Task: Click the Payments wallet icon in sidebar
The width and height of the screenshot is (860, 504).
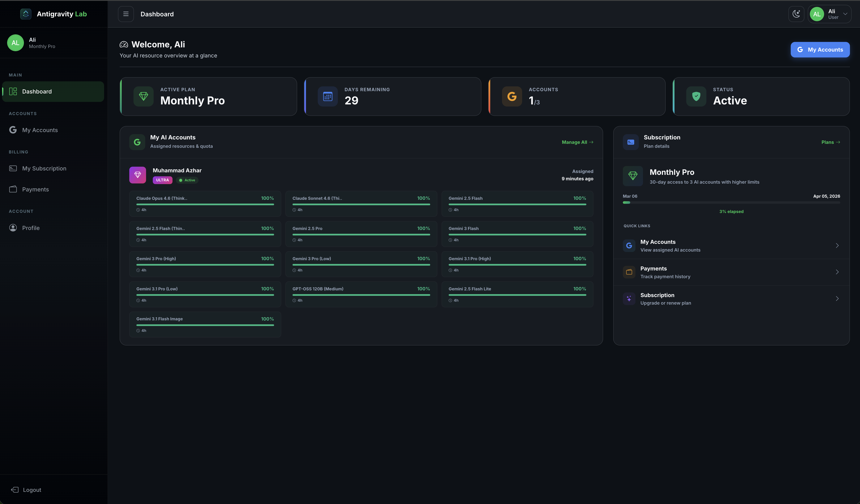Action: tap(13, 189)
